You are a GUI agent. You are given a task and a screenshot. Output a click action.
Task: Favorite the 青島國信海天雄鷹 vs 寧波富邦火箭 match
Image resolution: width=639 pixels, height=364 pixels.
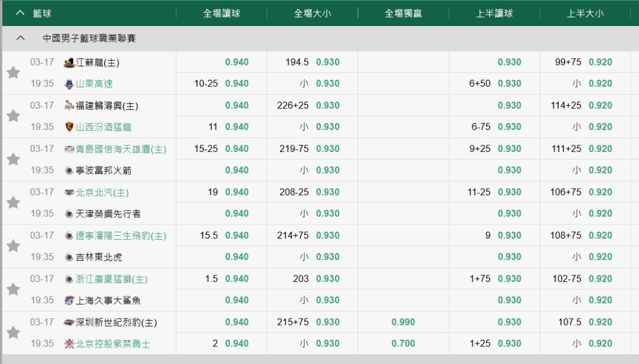pos(13,160)
